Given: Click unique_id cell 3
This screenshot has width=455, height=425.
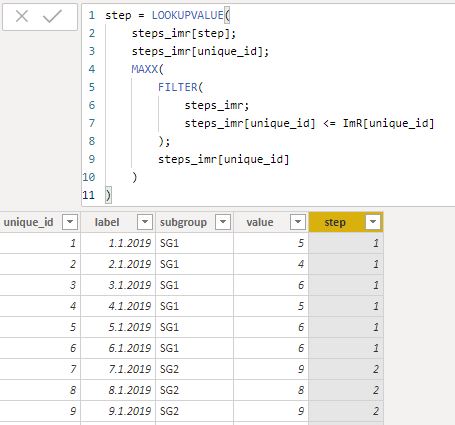Looking at the screenshot, I should (40, 285).
